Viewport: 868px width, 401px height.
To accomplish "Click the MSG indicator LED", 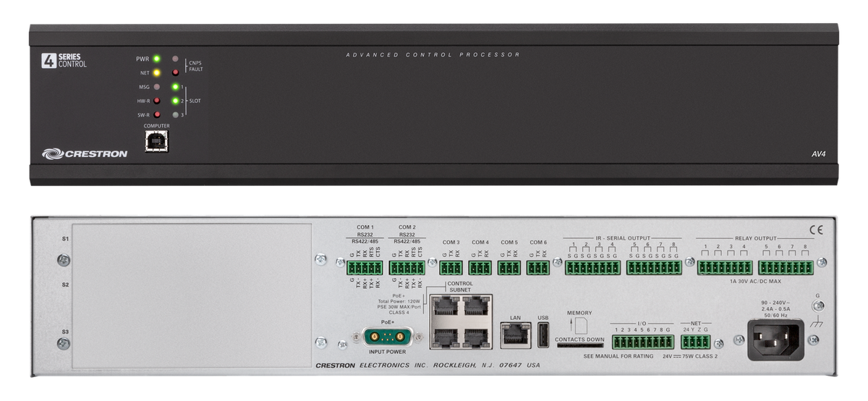I will [156, 87].
